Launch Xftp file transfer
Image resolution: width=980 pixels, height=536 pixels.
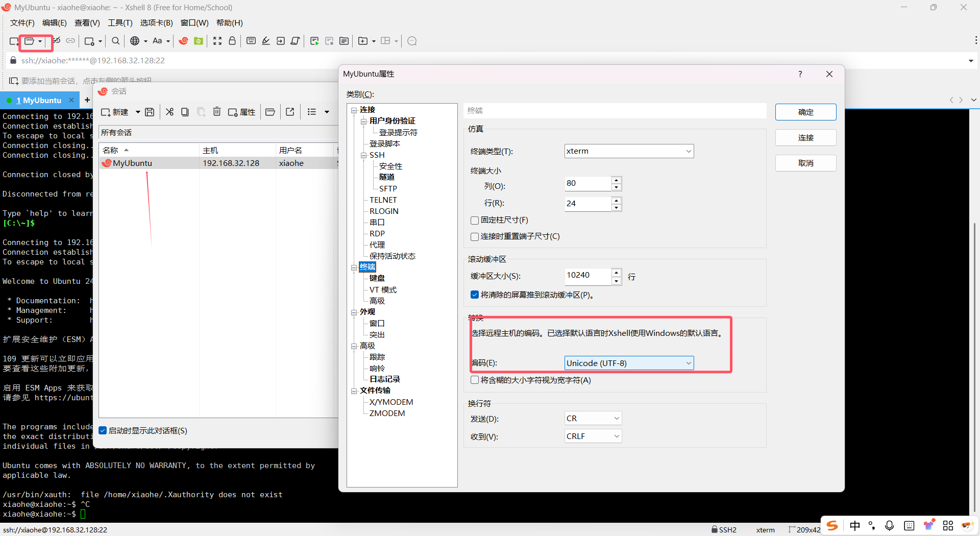[x=199, y=41]
